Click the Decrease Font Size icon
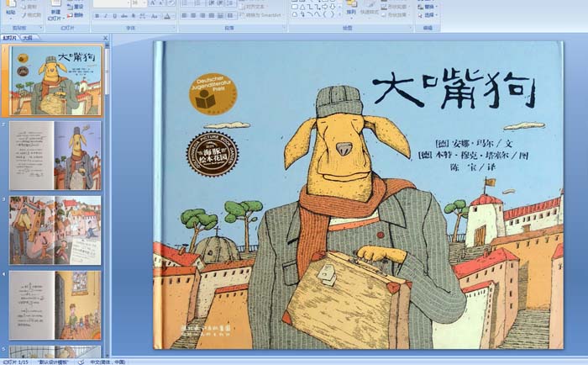Viewport: 588px width, 365px height. click(161, 3)
